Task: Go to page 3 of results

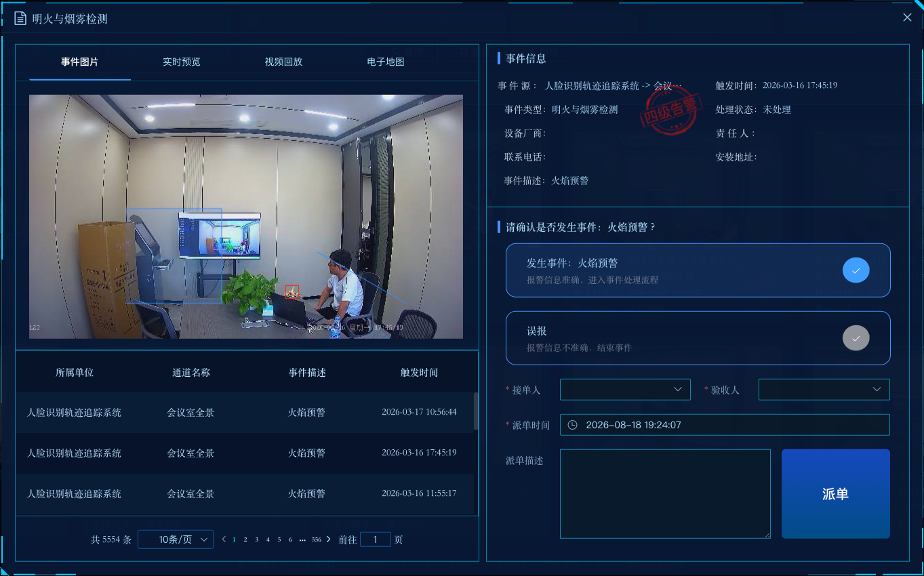Action: pyautogui.click(x=256, y=540)
